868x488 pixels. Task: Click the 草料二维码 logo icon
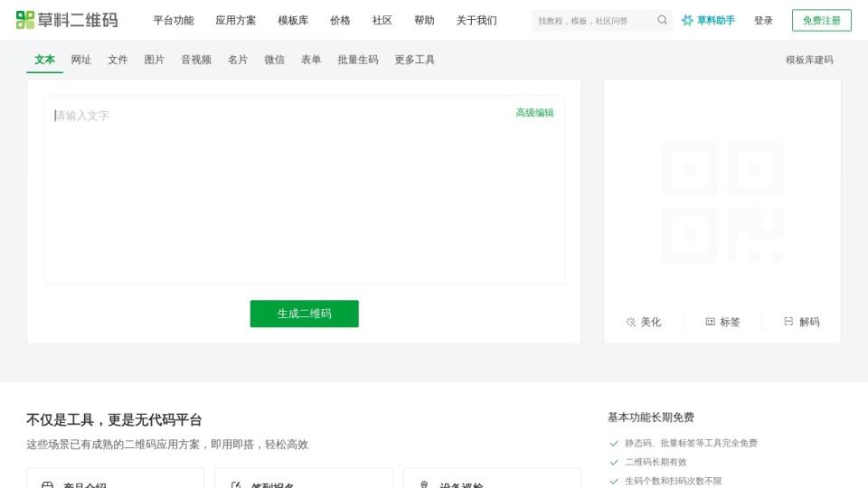[x=25, y=20]
